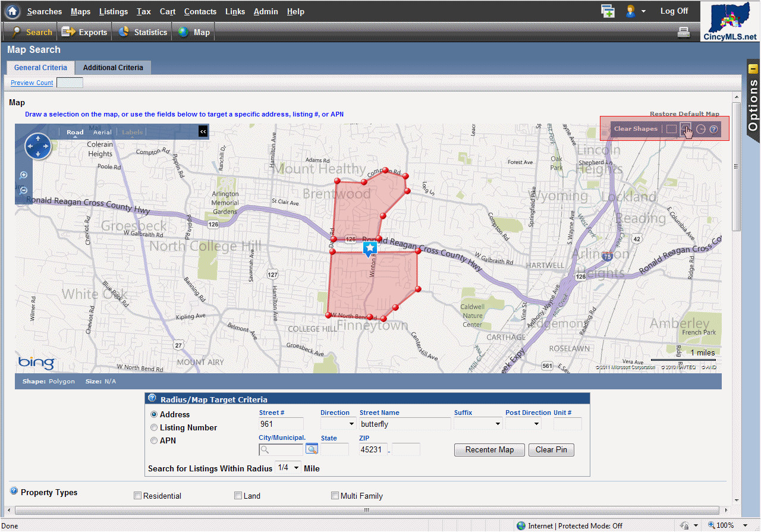Switch map to Aerial view

pos(102,132)
